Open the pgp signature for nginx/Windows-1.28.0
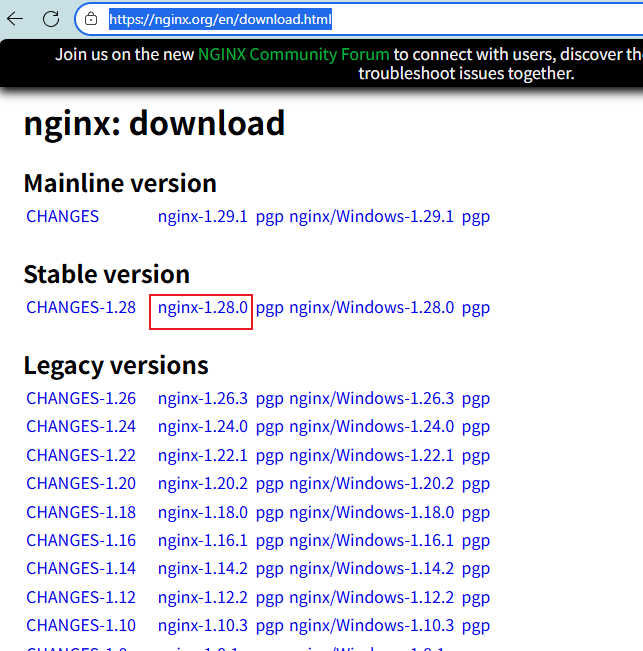The width and height of the screenshot is (643, 651). (x=476, y=308)
